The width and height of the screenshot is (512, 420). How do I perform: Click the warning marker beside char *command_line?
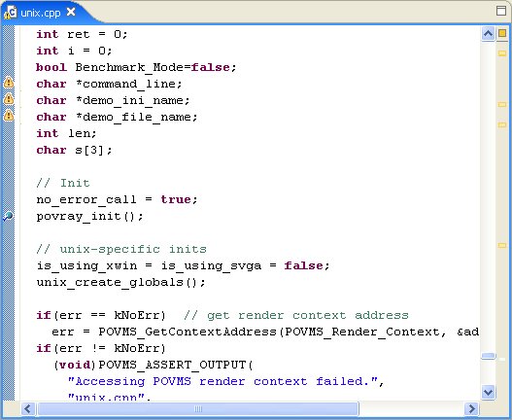(9, 83)
